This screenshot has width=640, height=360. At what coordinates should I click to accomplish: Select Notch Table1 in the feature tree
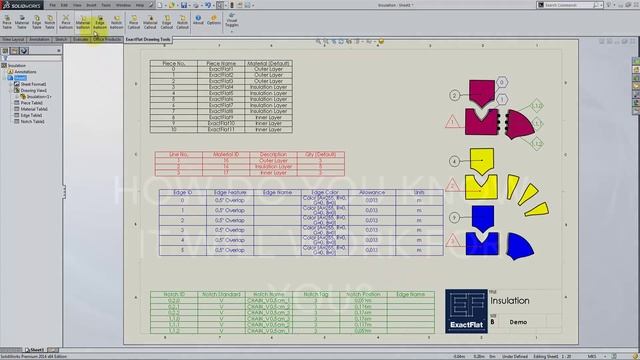tap(32, 121)
